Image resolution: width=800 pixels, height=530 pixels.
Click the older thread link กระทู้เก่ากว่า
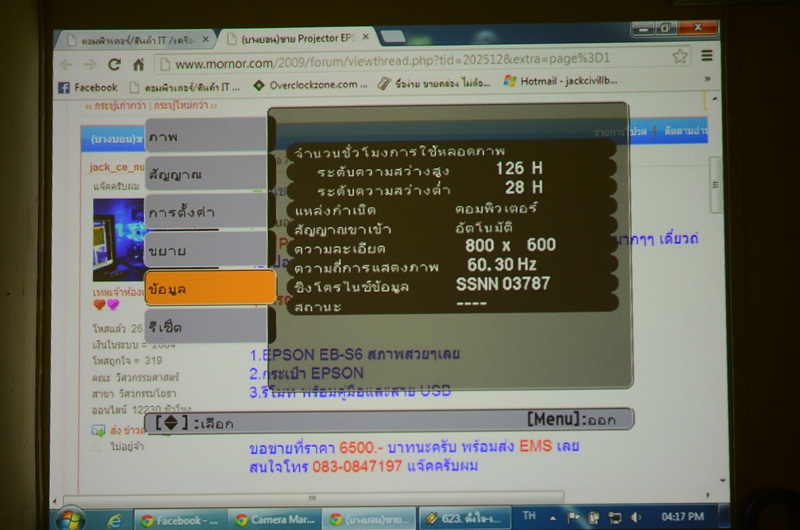click(x=115, y=106)
